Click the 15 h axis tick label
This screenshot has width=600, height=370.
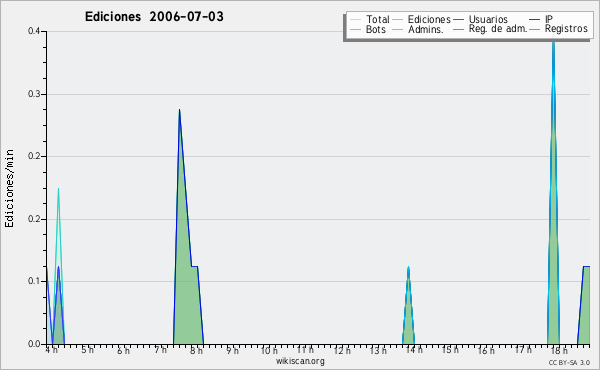(450, 350)
